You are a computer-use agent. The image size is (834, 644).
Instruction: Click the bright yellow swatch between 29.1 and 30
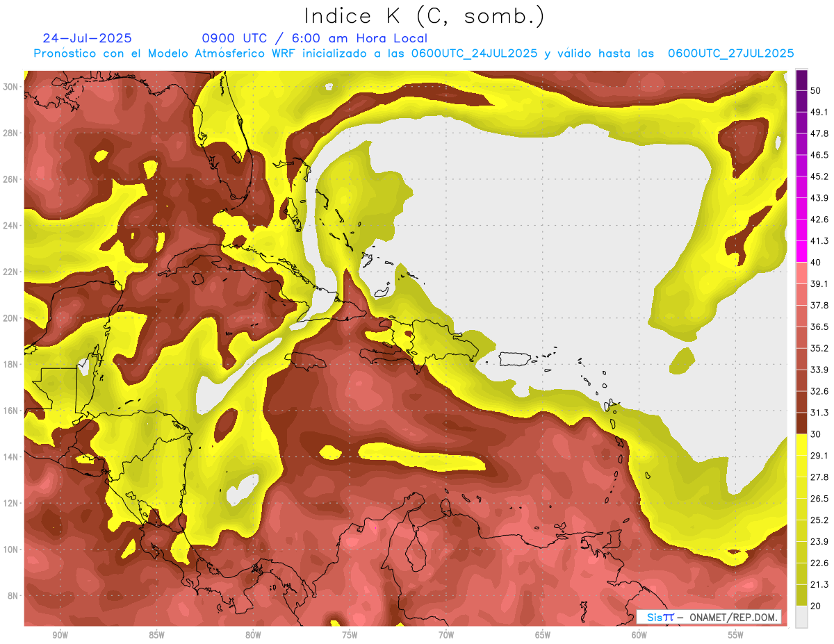(801, 445)
